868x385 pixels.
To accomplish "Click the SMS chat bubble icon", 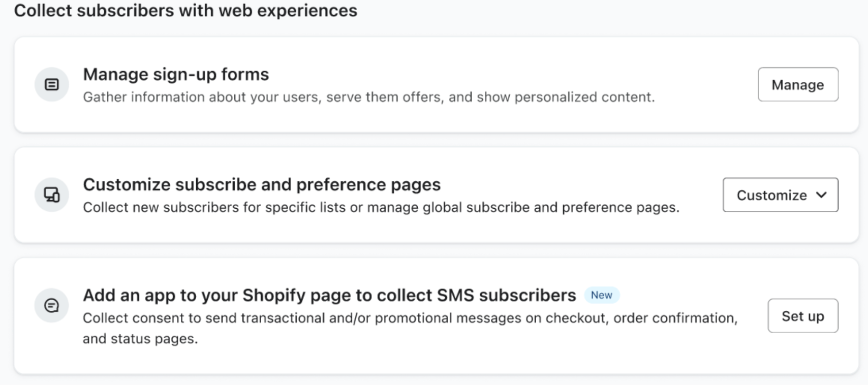I will [x=51, y=305].
